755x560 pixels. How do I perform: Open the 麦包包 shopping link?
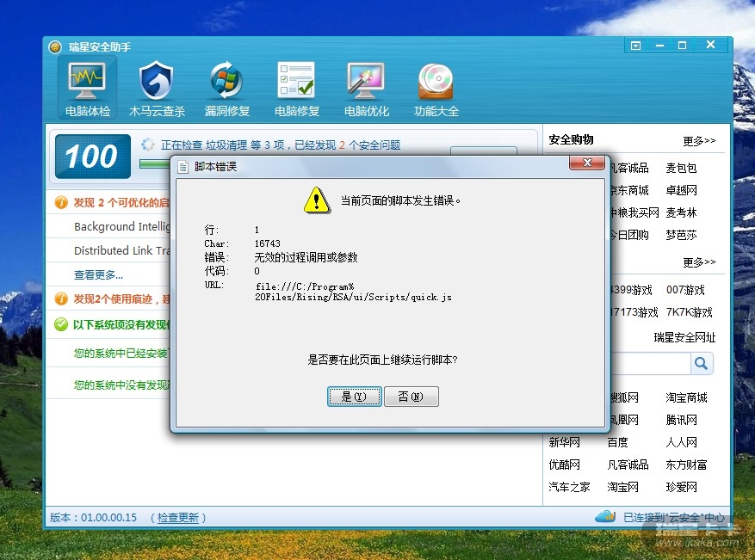[681, 168]
